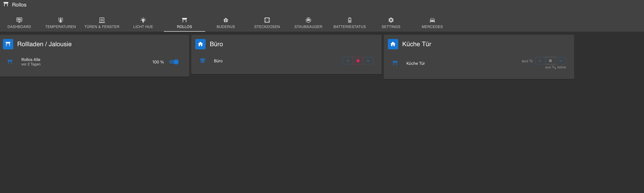Screen dimensions: 644x193
Task: Click the power socket icon for Steckdosen
Action: (267, 20)
